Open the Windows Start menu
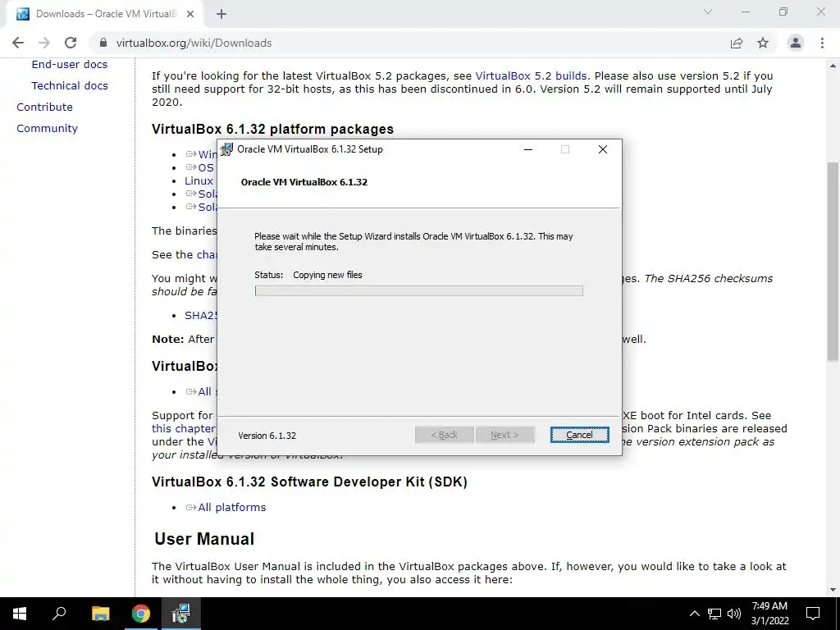The width and height of the screenshot is (840, 630). [20, 614]
